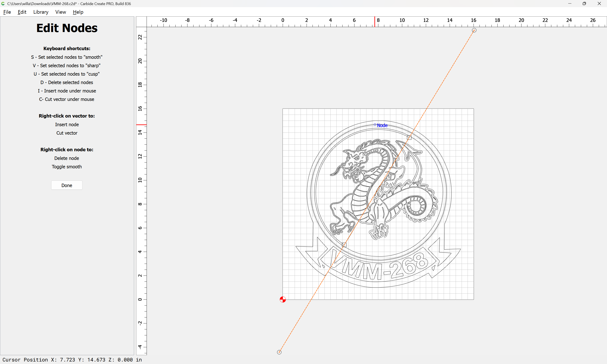Minimize the Carbide Create window

click(569, 3)
